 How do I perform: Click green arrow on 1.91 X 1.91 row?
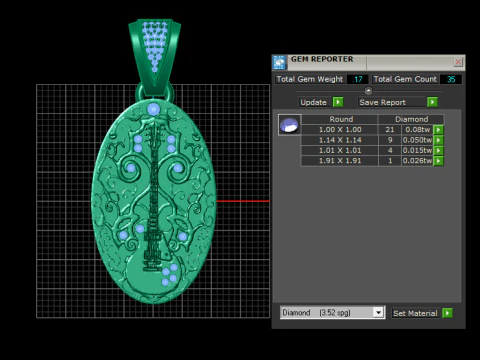438,161
